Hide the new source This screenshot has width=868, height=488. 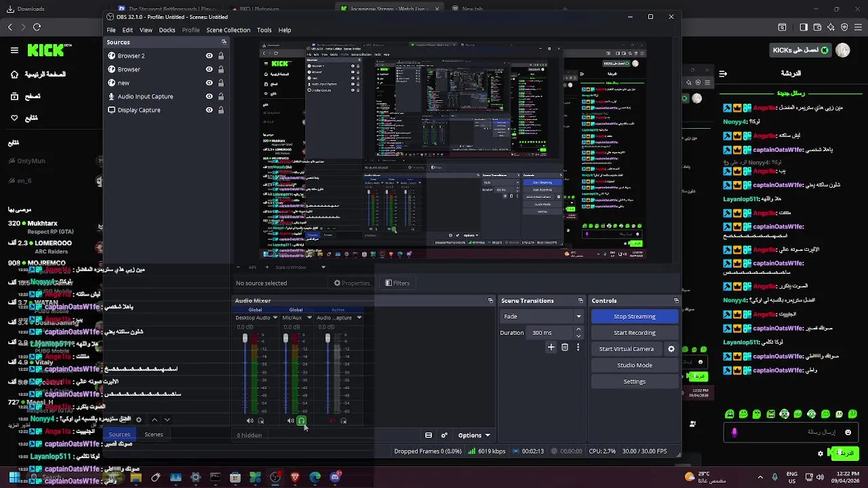click(x=209, y=83)
